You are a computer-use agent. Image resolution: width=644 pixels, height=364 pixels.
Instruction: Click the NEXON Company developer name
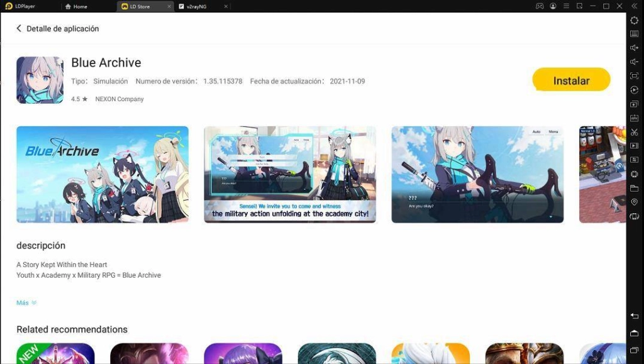[119, 99]
